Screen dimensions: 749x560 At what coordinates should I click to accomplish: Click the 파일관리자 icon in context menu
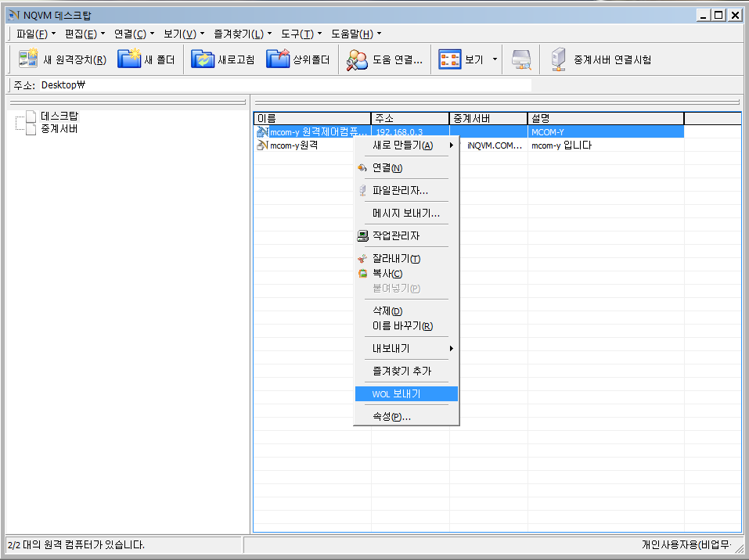pyautogui.click(x=362, y=191)
